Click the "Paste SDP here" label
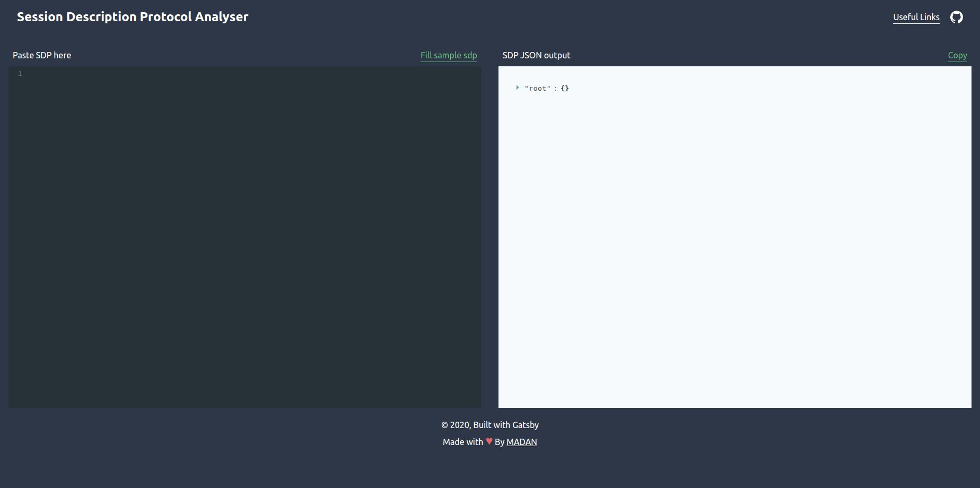 point(42,55)
